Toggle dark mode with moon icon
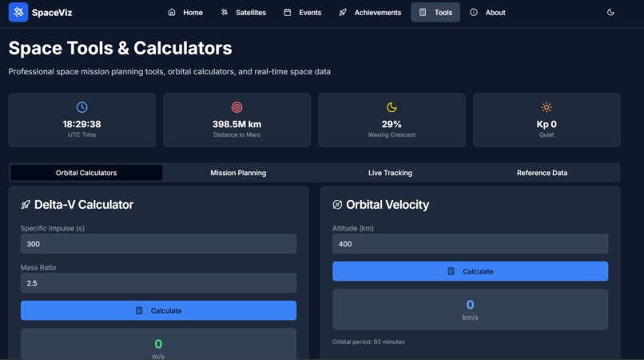The height and width of the screenshot is (360, 644). click(x=610, y=12)
